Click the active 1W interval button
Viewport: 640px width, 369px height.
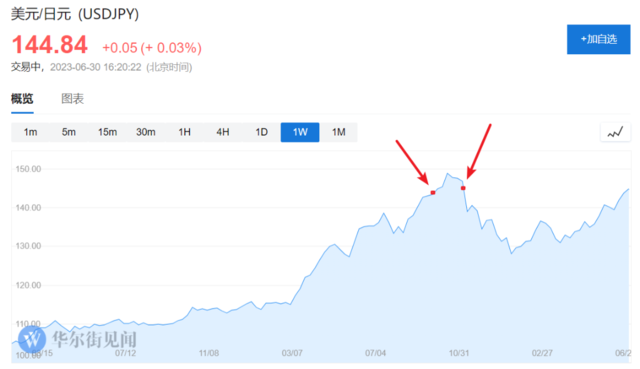click(x=300, y=132)
